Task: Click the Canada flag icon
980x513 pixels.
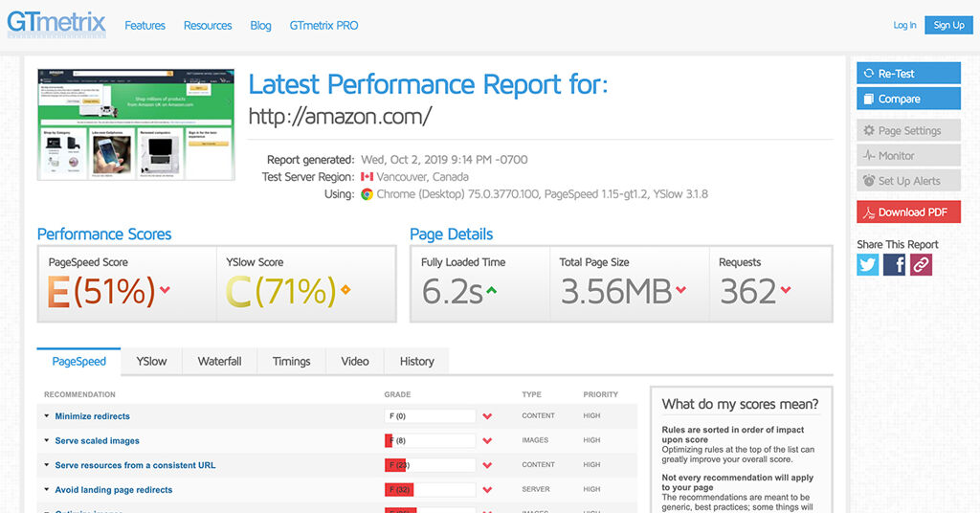Action: (x=367, y=177)
